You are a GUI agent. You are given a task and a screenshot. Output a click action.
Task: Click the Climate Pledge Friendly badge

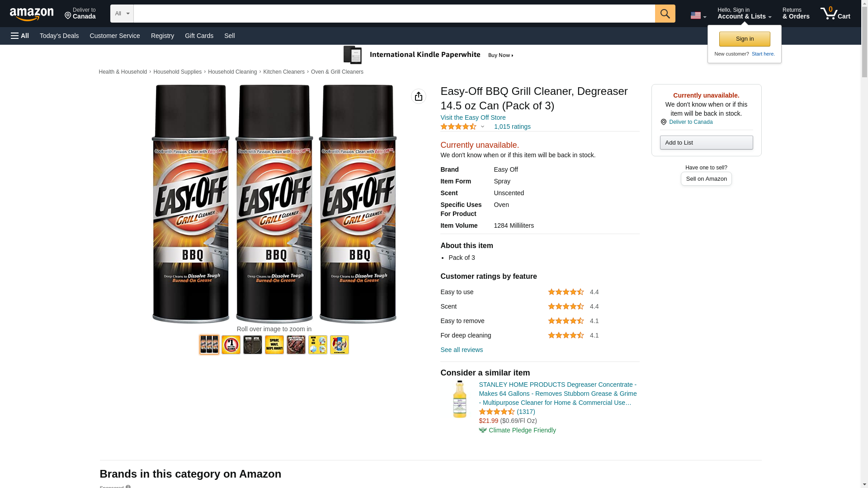pyautogui.click(x=517, y=430)
